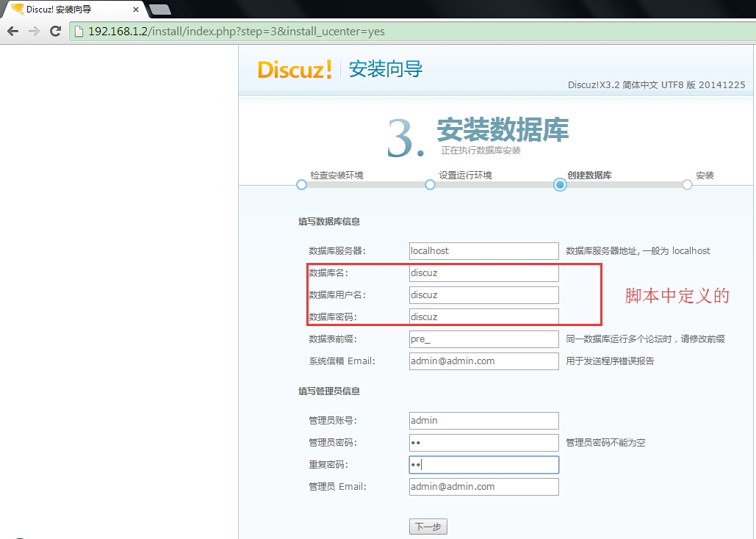756x539 pixels.
Task: Reload the installation page
Action: (x=55, y=31)
